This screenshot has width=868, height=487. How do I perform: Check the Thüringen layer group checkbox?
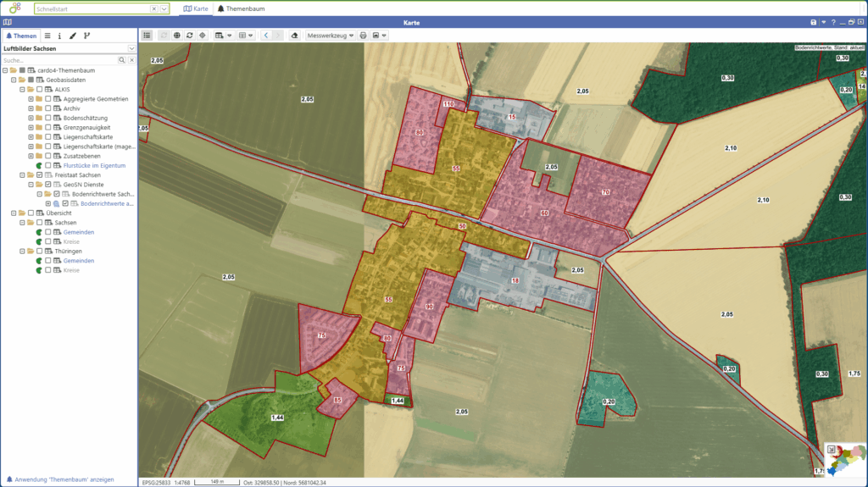[x=39, y=252]
